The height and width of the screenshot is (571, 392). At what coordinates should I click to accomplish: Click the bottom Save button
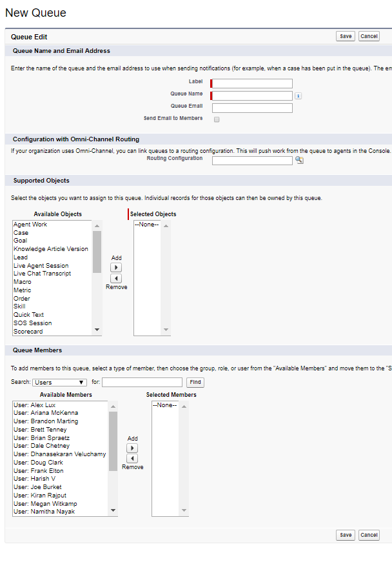pos(346,535)
